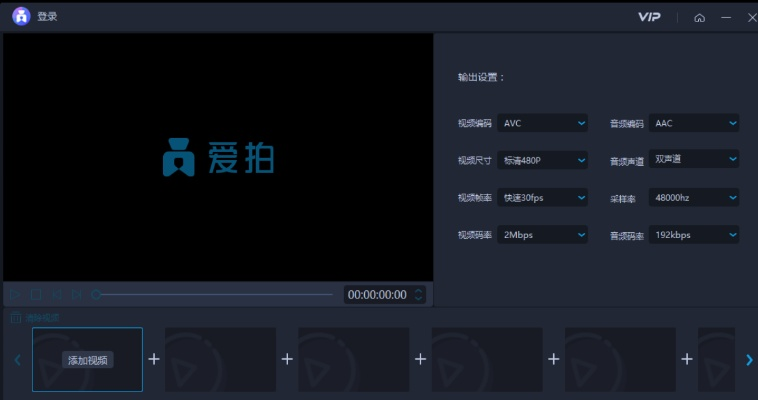
Task: Click plus between second and third slots
Action: click(287, 359)
